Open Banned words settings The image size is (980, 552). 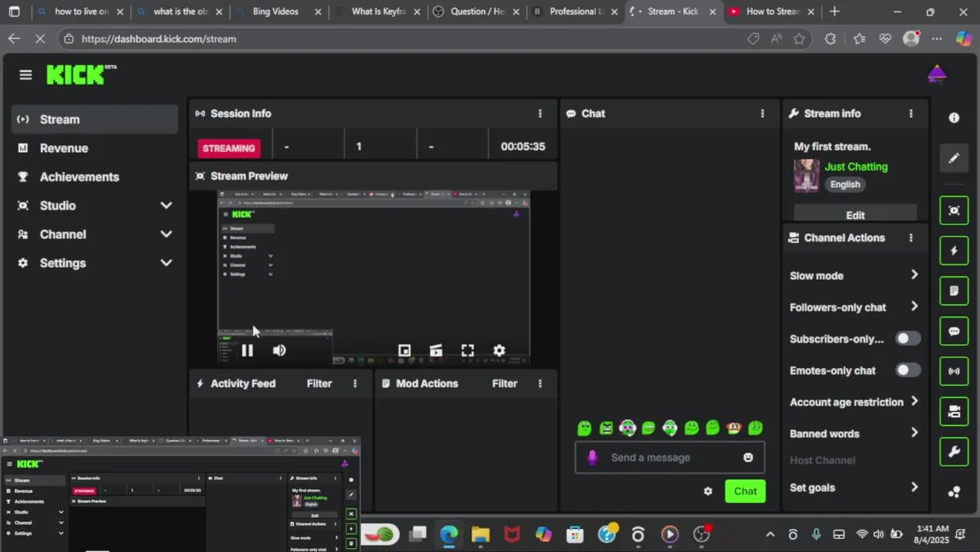point(854,434)
